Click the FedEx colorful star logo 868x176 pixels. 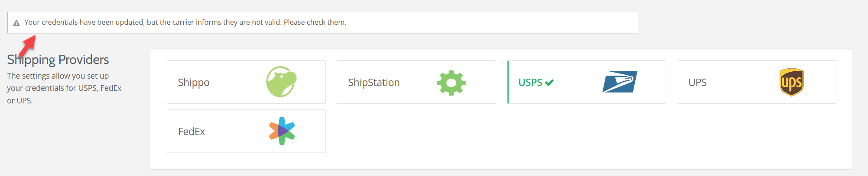[x=282, y=131]
